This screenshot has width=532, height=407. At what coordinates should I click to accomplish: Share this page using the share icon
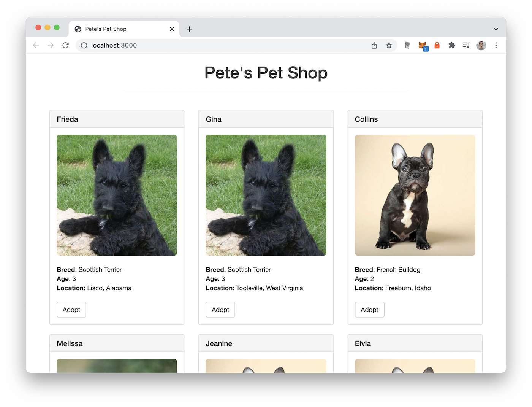(x=374, y=45)
